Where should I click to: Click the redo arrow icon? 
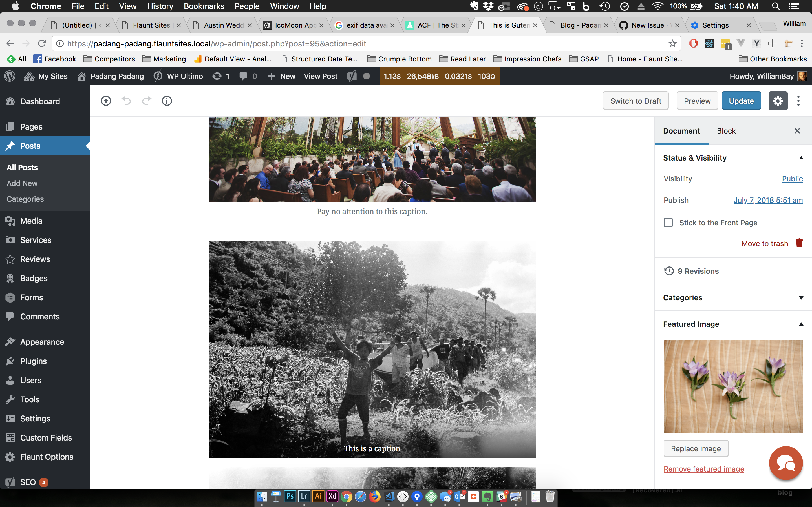coord(147,101)
